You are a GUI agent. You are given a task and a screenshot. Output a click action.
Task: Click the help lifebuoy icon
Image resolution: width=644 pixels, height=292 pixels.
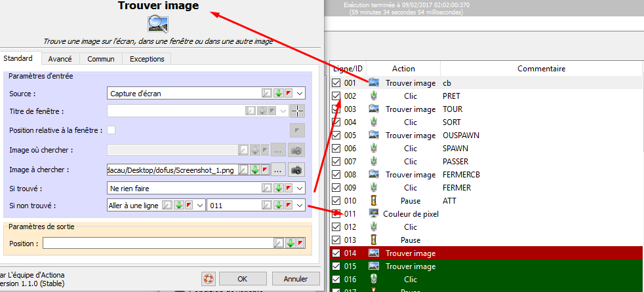click(x=209, y=278)
